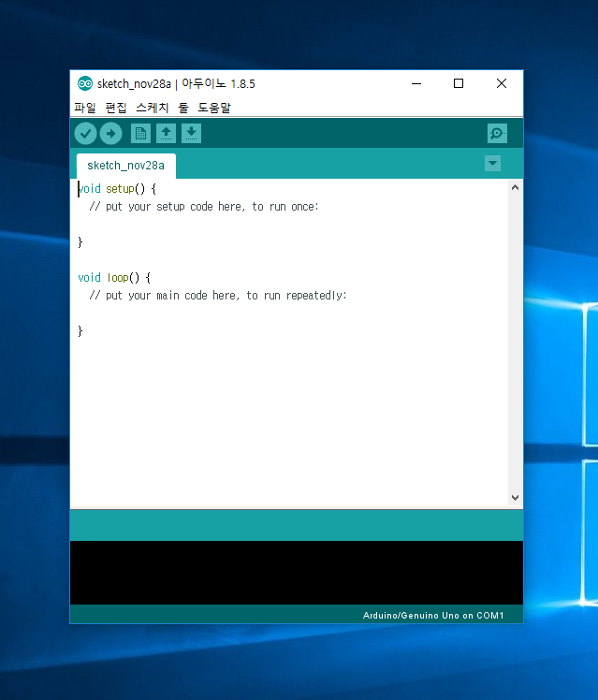The width and height of the screenshot is (598, 700).
Task: Click closing brace of setup function
Action: [80, 242]
